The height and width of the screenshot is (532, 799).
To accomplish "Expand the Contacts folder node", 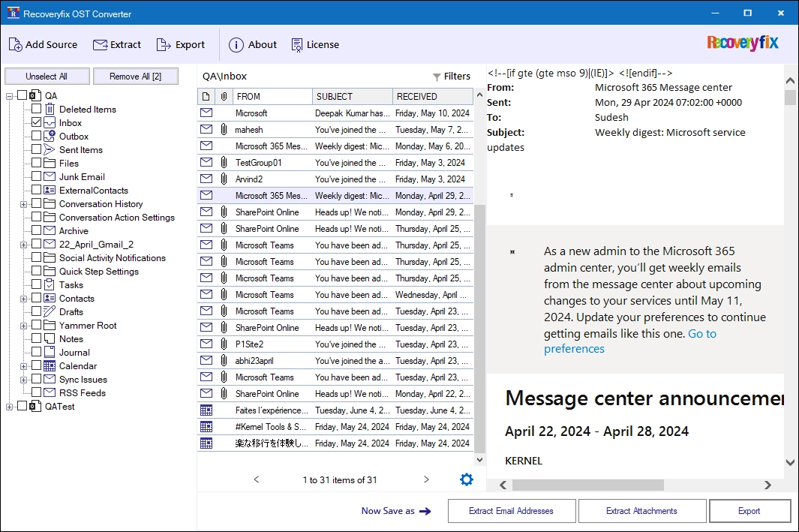I will (x=23, y=299).
